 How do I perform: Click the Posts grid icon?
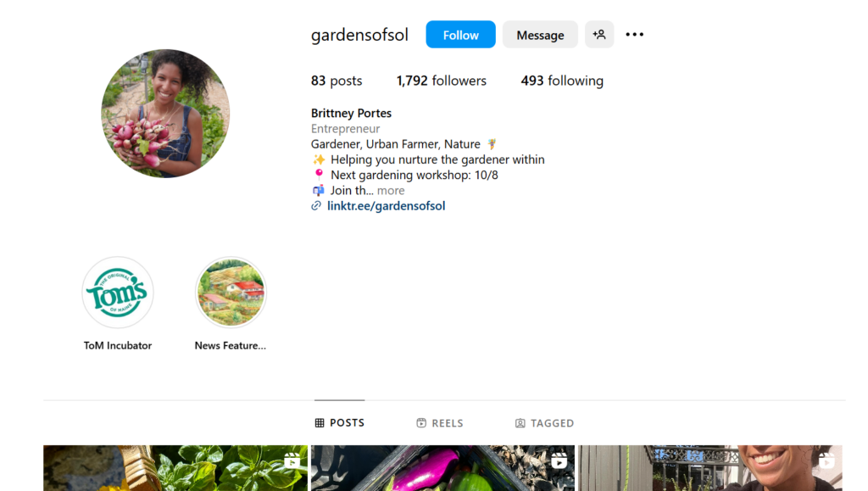point(320,423)
